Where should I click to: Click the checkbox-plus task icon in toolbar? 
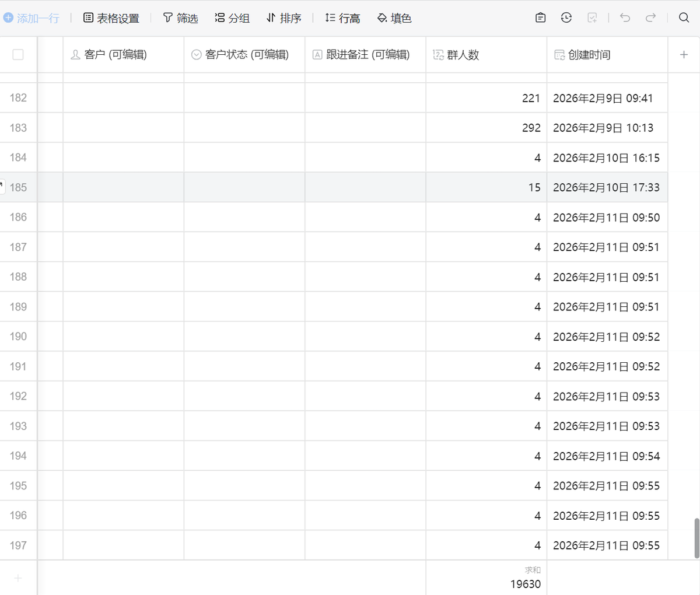(x=592, y=17)
